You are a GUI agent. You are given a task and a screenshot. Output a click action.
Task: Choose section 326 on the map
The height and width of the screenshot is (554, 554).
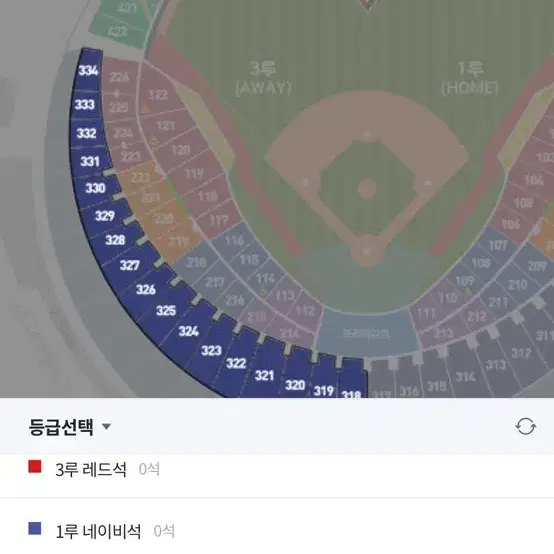click(x=146, y=289)
